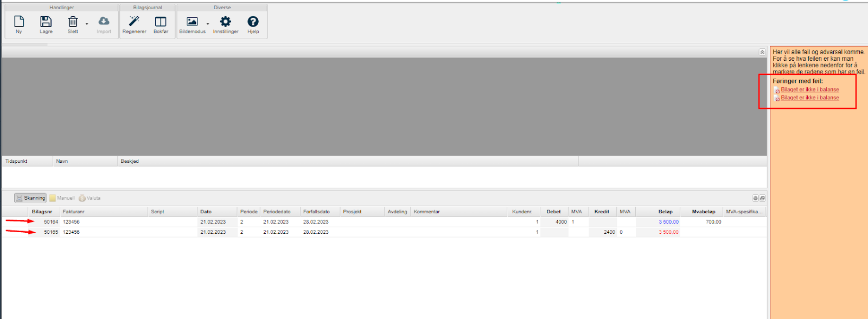Select Debet cell with value 4000
The height and width of the screenshot is (319, 868).
[554, 222]
